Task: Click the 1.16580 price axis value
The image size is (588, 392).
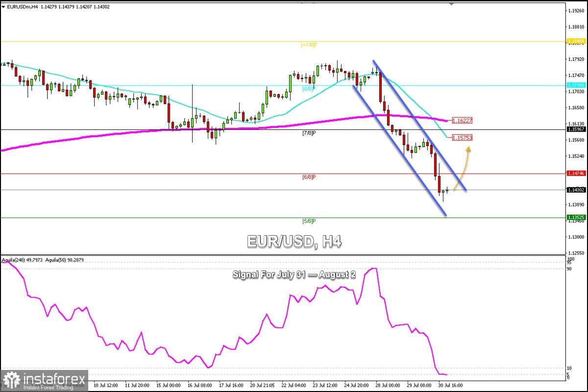Action: pyautogui.click(x=576, y=108)
